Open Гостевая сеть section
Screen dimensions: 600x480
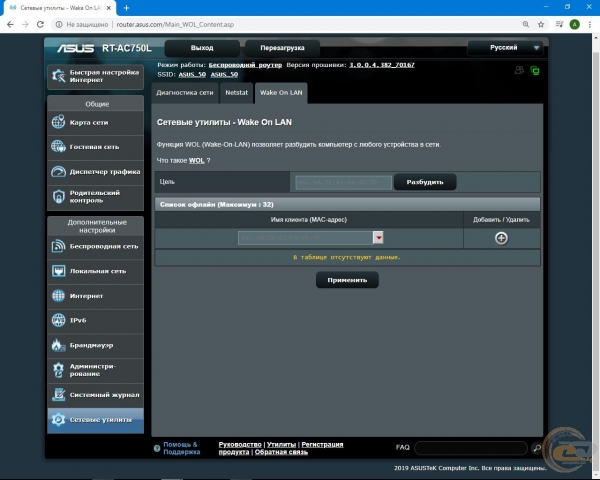click(95, 147)
